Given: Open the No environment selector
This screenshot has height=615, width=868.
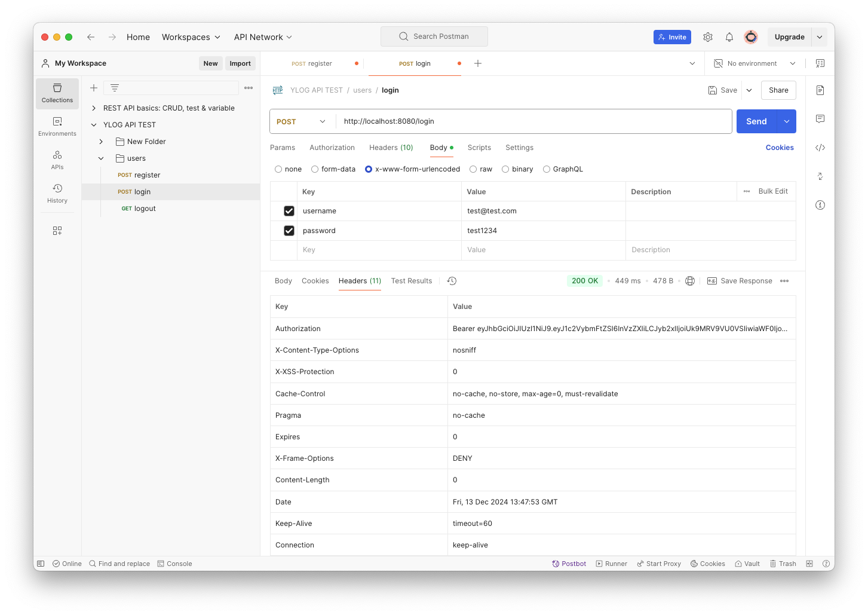Looking at the screenshot, I should pos(755,63).
